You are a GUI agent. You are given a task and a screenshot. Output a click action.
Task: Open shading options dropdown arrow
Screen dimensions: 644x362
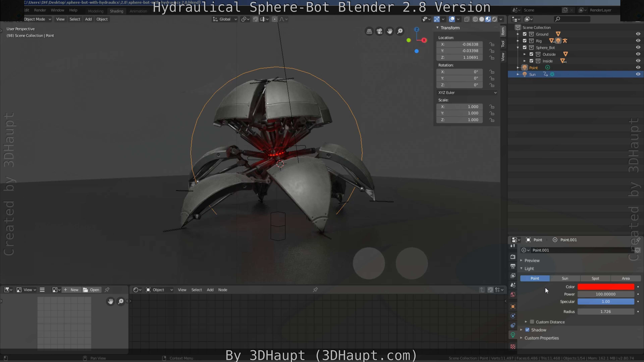click(x=501, y=19)
